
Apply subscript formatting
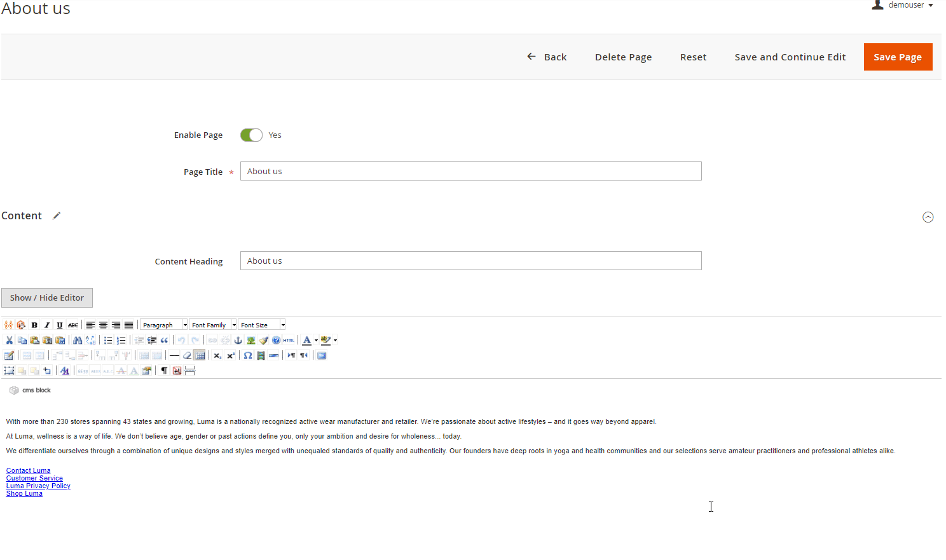217,355
